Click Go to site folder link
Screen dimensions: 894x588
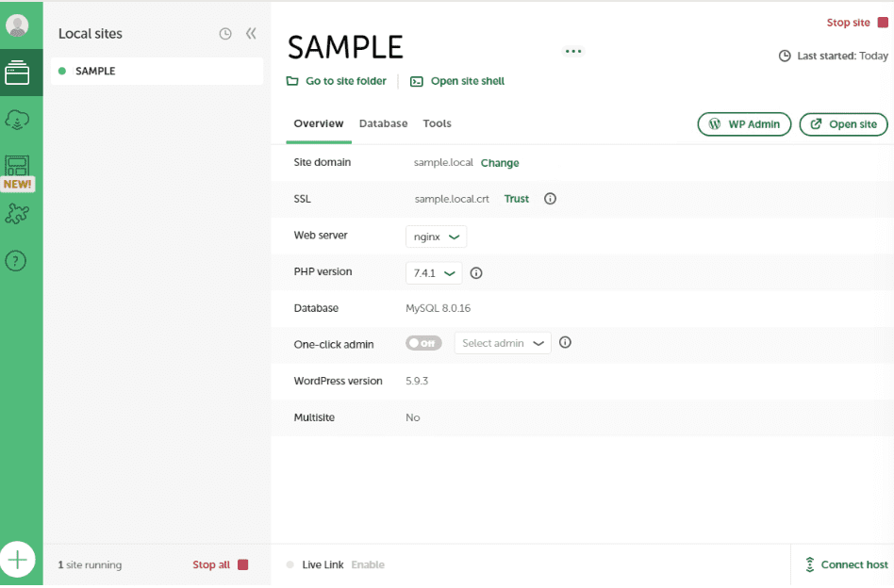coord(337,81)
